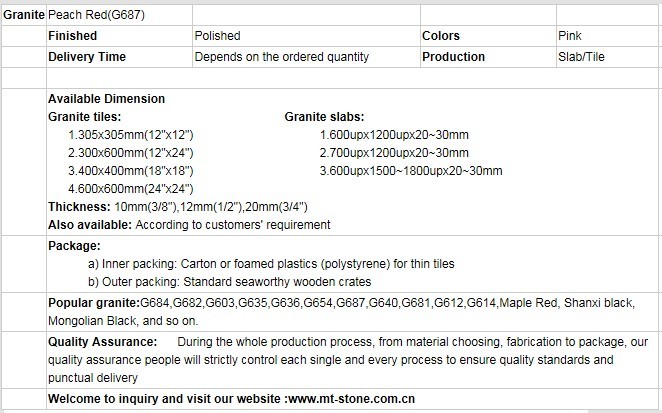
Task: Select 'Depends on the ordered quantity' cell
Action: [281, 57]
